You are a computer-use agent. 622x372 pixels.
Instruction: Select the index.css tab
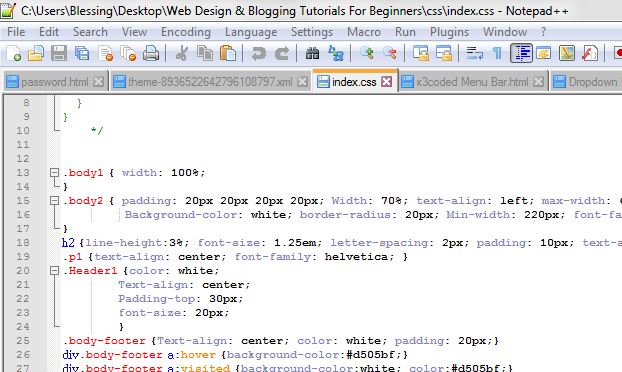tap(354, 82)
